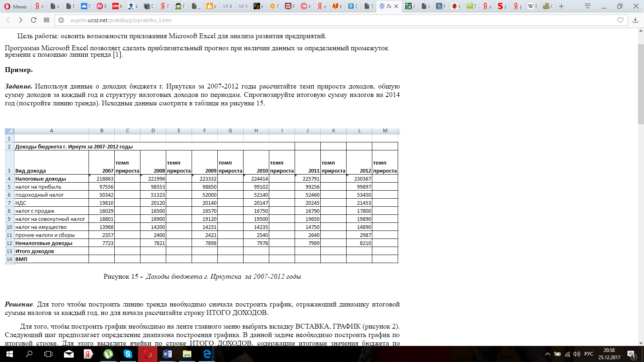Open Microsoft Word from the taskbar

(x=167, y=354)
